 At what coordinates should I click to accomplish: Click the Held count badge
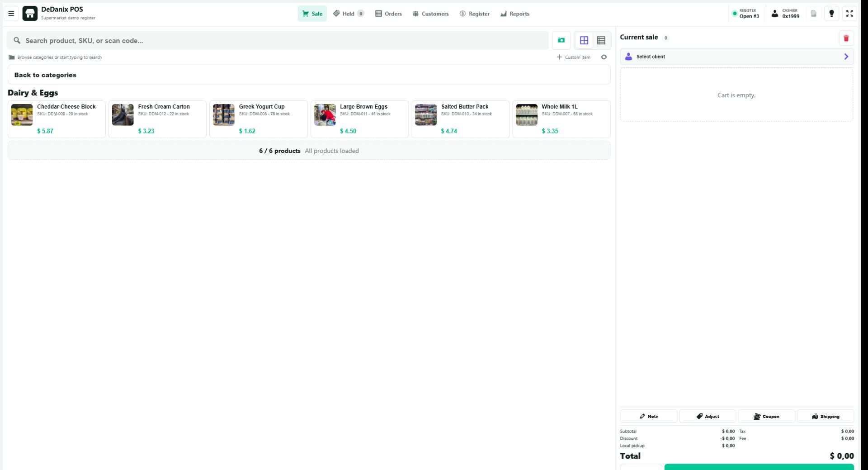coord(361,14)
